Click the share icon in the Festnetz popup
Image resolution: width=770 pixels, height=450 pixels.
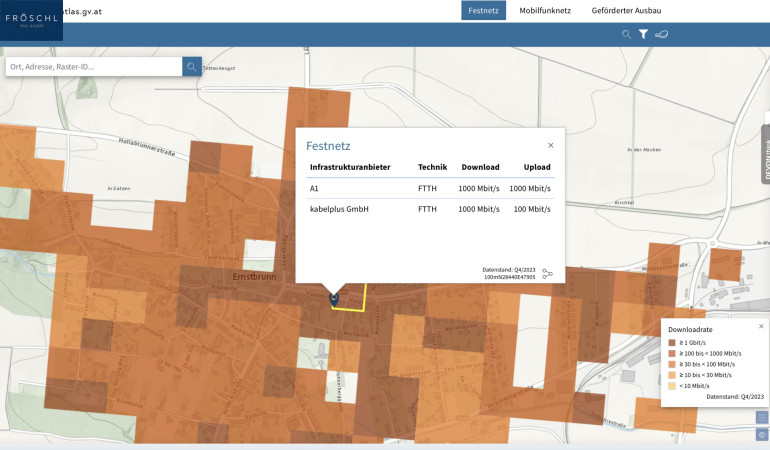[x=547, y=273]
